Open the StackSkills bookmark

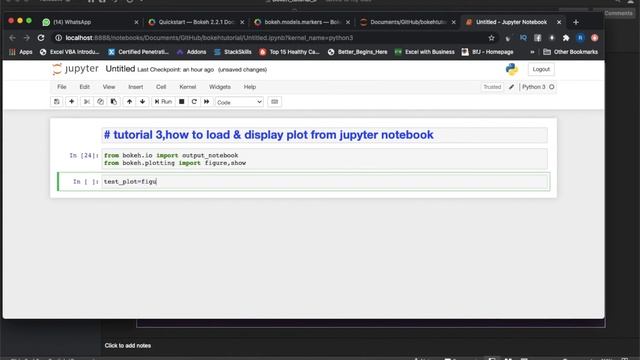(x=233, y=52)
